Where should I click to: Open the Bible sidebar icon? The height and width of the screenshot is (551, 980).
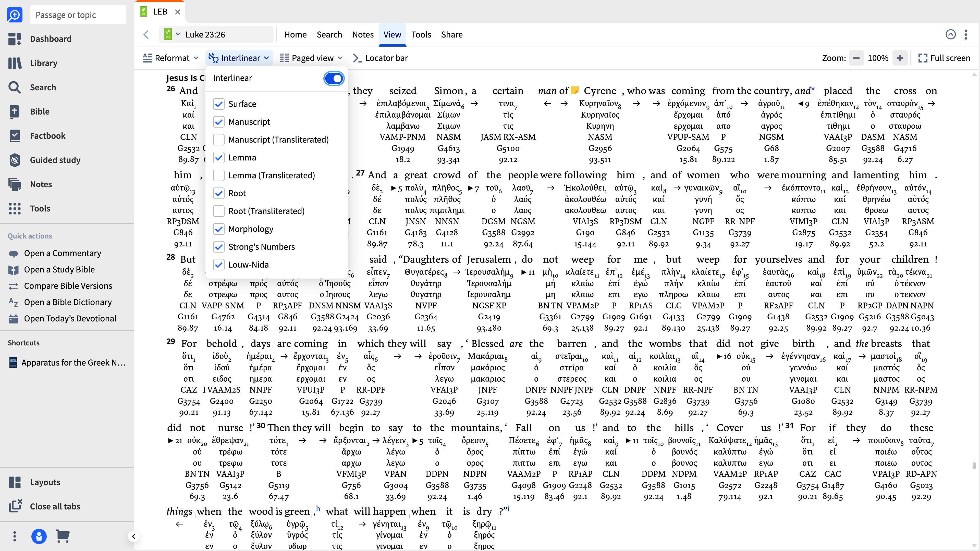[15, 111]
